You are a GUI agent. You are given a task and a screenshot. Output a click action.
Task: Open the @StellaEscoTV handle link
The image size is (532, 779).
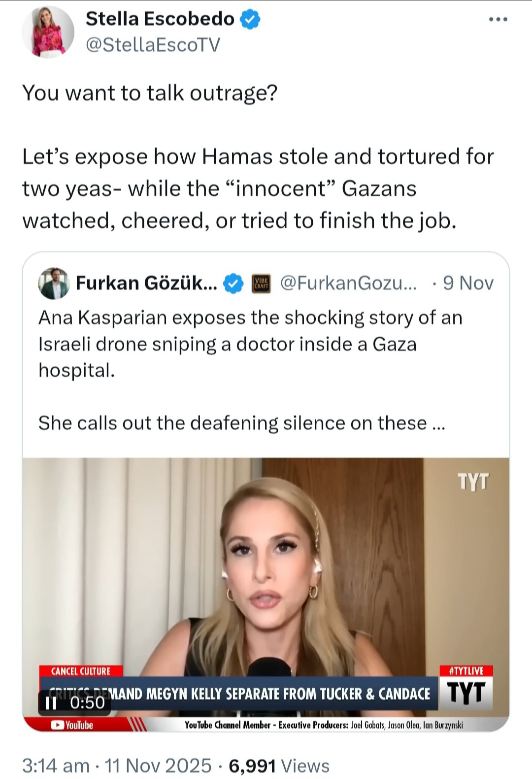153,45
